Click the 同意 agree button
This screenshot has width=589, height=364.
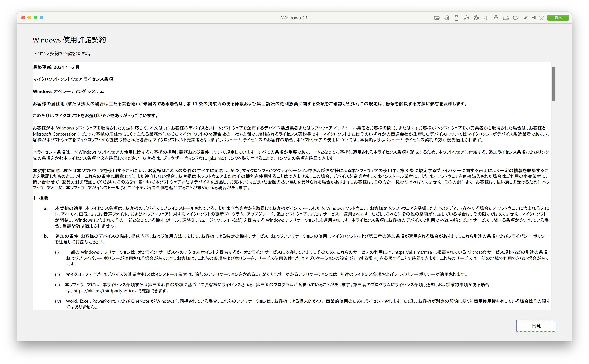(536, 326)
